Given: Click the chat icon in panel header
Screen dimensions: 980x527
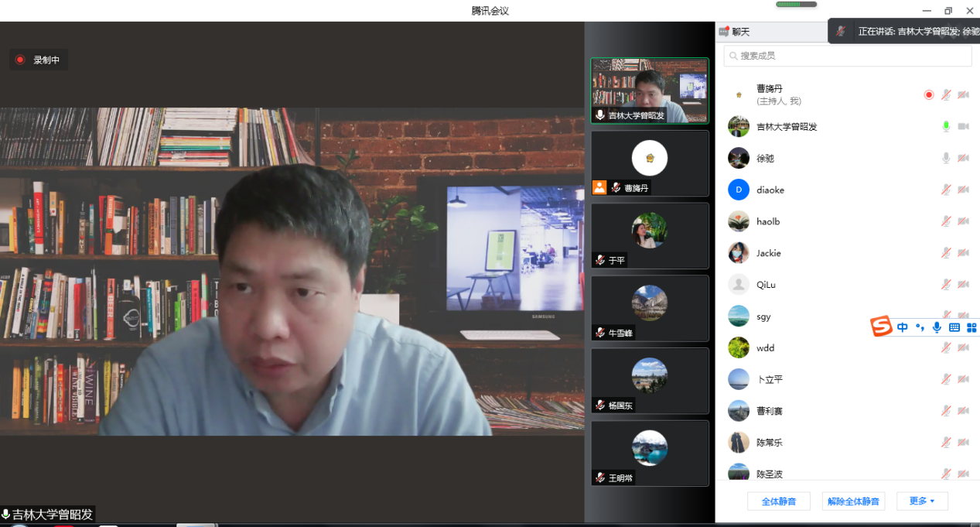Looking at the screenshot, I should 724,32.
